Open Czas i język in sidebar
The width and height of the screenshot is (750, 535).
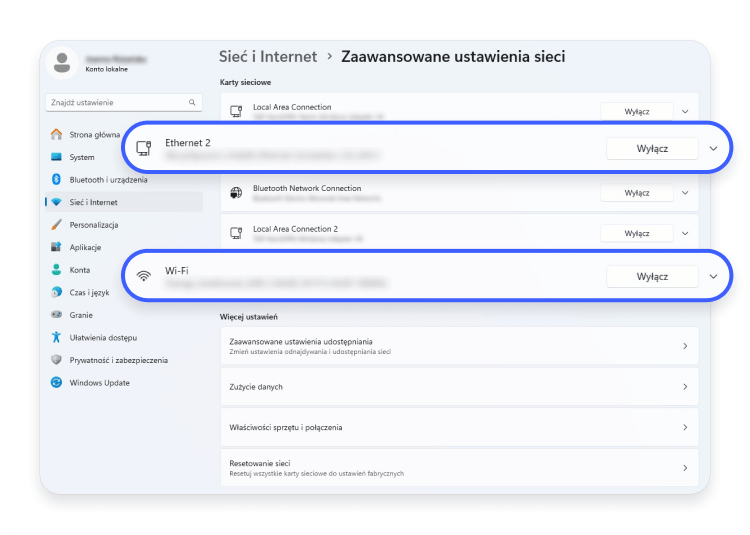89,293
